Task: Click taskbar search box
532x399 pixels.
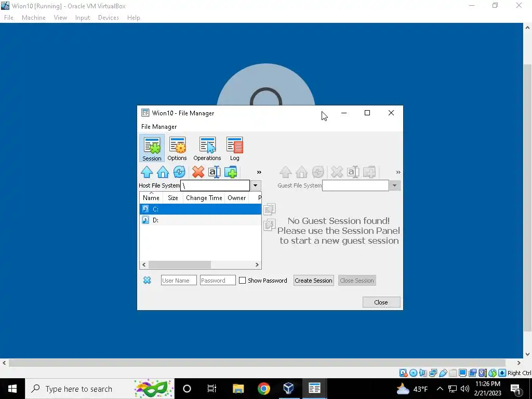Action: point(100,389)
